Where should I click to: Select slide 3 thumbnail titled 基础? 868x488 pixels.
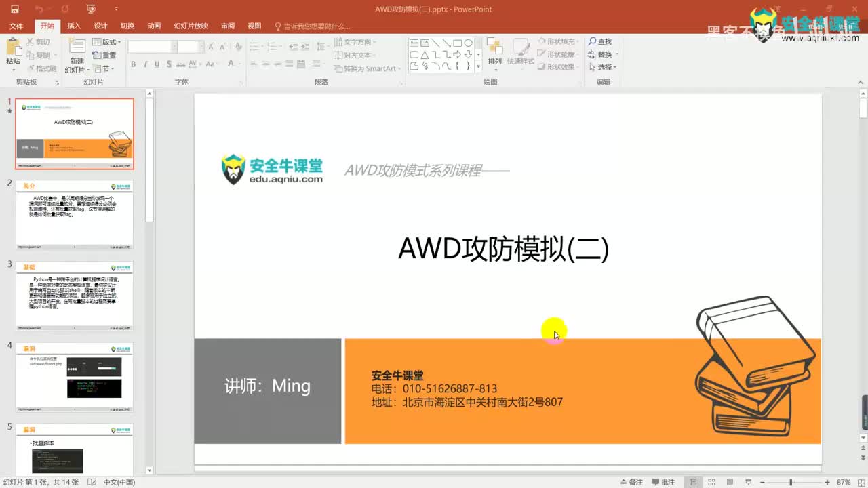(x=75, y=296)
